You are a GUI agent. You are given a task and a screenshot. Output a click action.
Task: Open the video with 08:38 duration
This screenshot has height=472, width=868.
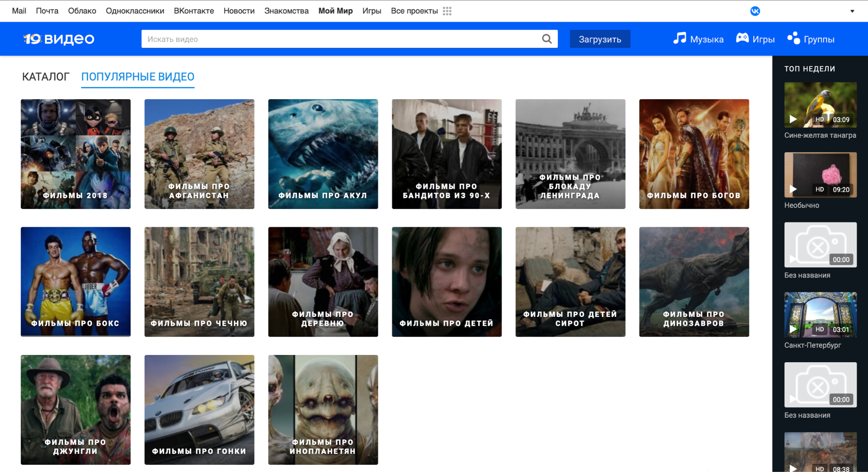click(821, 452)
